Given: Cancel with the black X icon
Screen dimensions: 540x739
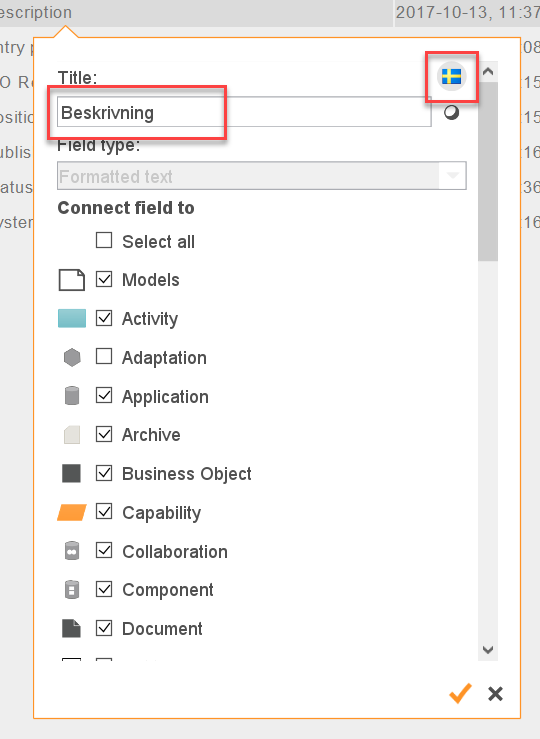Looking at the screenshot, I should point(495,694).
